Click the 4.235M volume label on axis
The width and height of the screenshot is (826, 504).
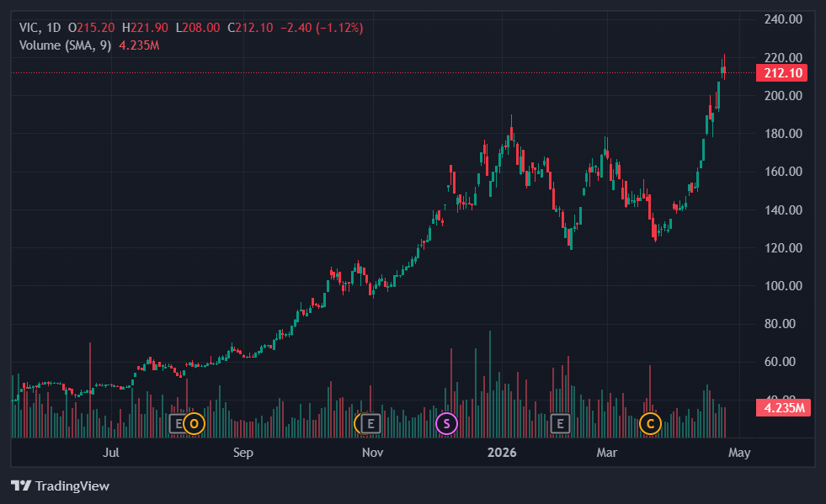pos(784,408)
